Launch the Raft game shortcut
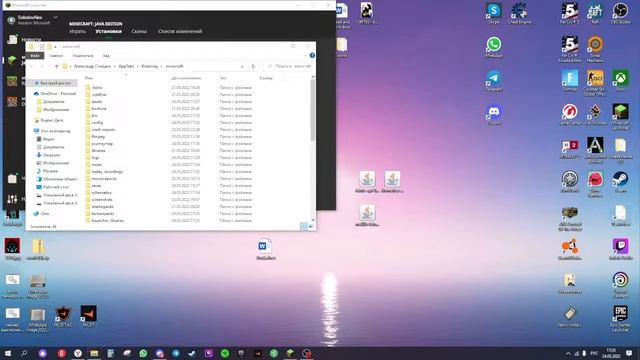The width and height of the screenshot is (640, 360). click(595, 13)
